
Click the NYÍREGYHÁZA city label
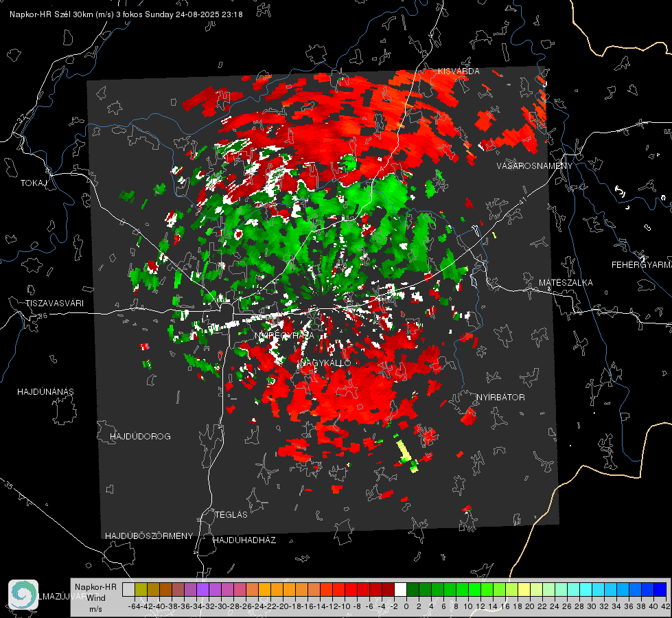pos(284,335)
